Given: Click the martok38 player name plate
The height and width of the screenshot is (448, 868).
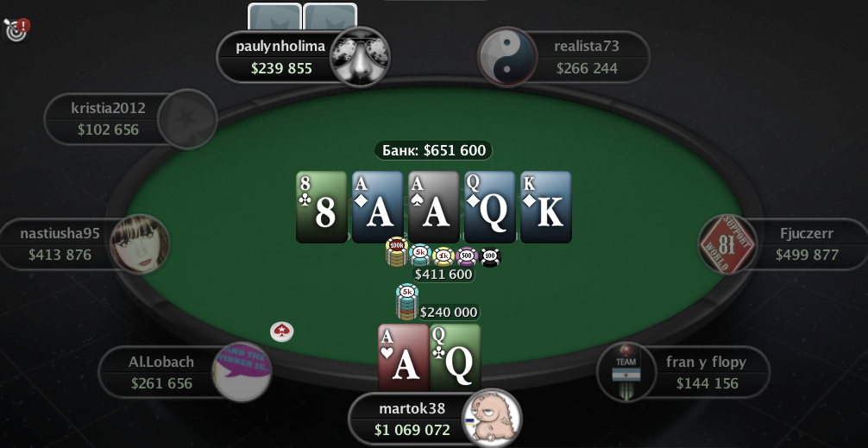Looking at the screenshot, I should (412, 420).
